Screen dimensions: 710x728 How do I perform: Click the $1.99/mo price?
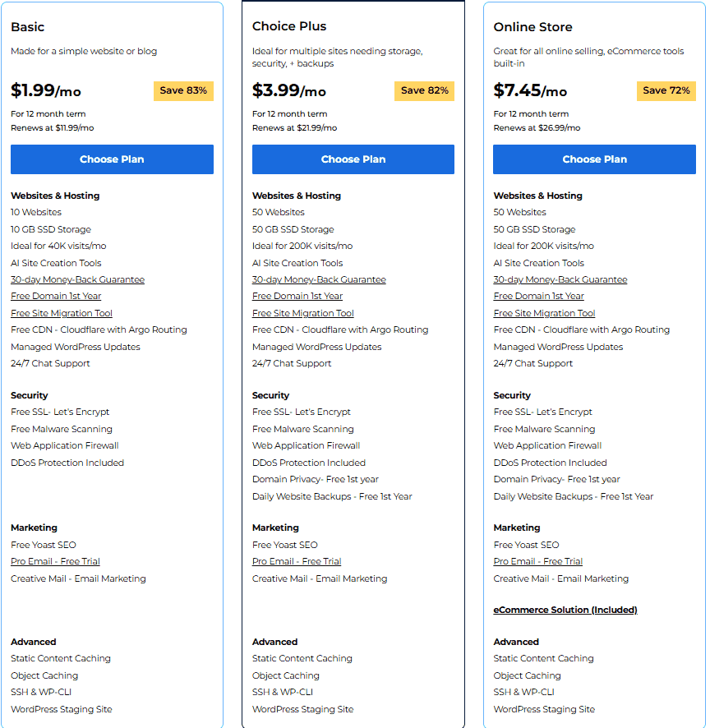[46, 90]
